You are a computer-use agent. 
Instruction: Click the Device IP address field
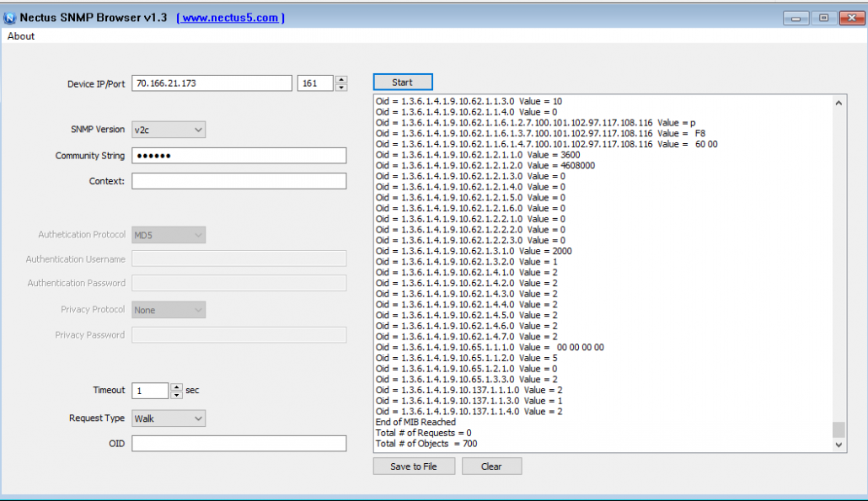[x=212, y=83]
